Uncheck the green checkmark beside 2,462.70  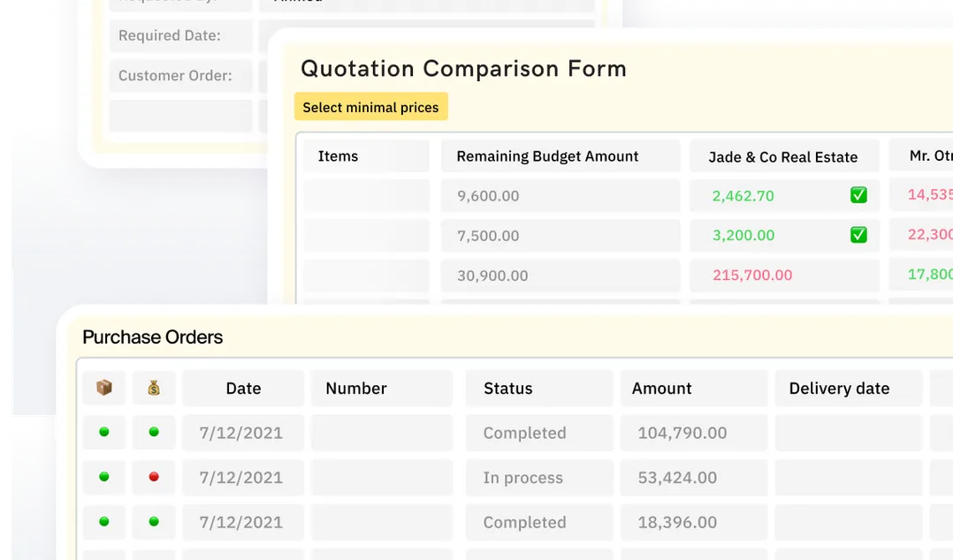point(858,194)
